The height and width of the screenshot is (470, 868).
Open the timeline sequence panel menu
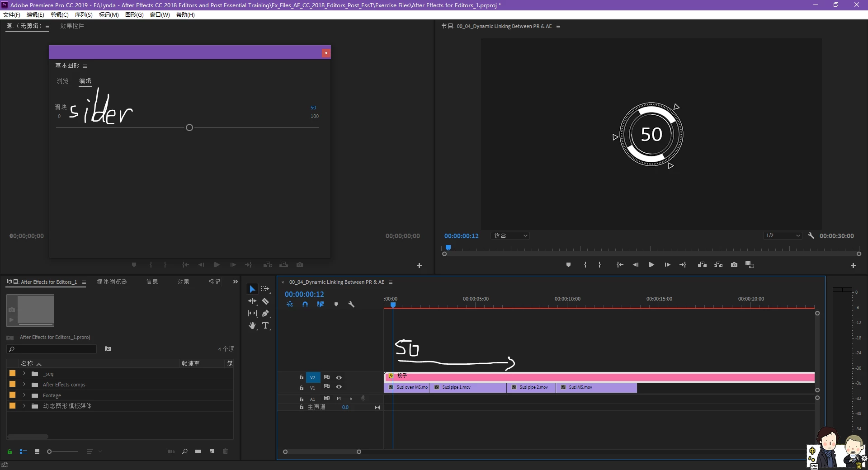coord(391,282)
